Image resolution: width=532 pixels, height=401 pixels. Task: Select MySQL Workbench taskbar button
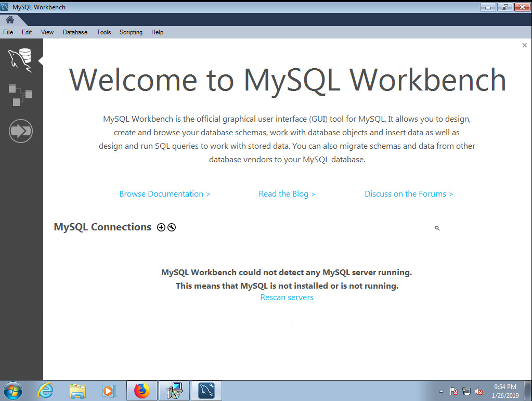206,391
